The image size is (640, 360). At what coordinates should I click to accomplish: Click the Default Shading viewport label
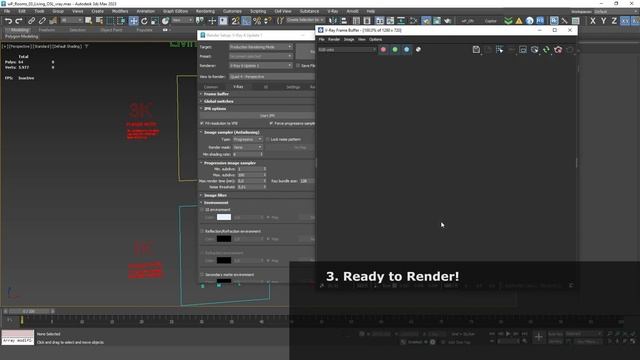(x=67, y=47)
